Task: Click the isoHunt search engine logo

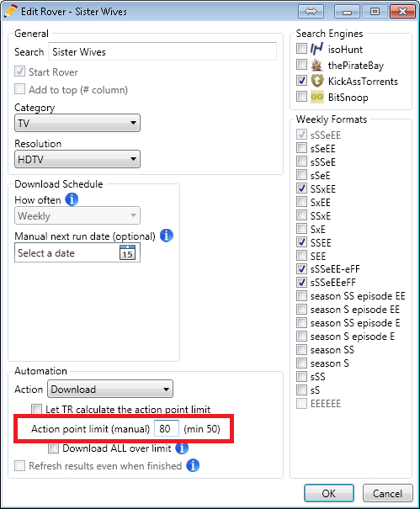Action: pos(316,49)
